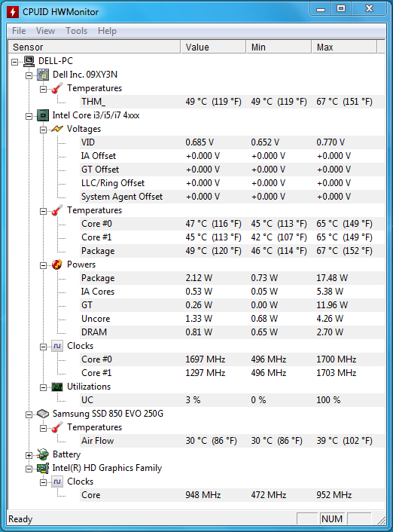Collapse the Intel Core Voltages section

[x=44, y=130]
